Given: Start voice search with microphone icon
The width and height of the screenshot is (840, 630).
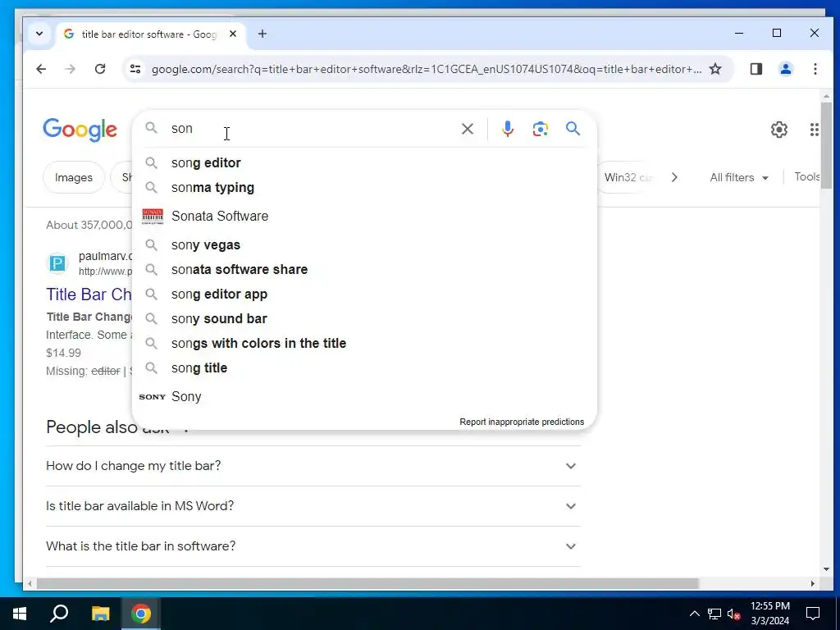Looking at the screenshot, I should pos(507,129).
